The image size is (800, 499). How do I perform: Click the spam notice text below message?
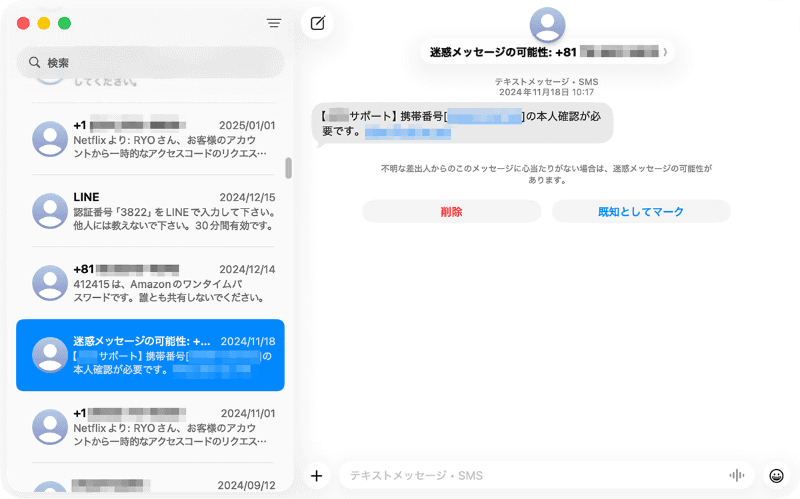click(546, 174)
